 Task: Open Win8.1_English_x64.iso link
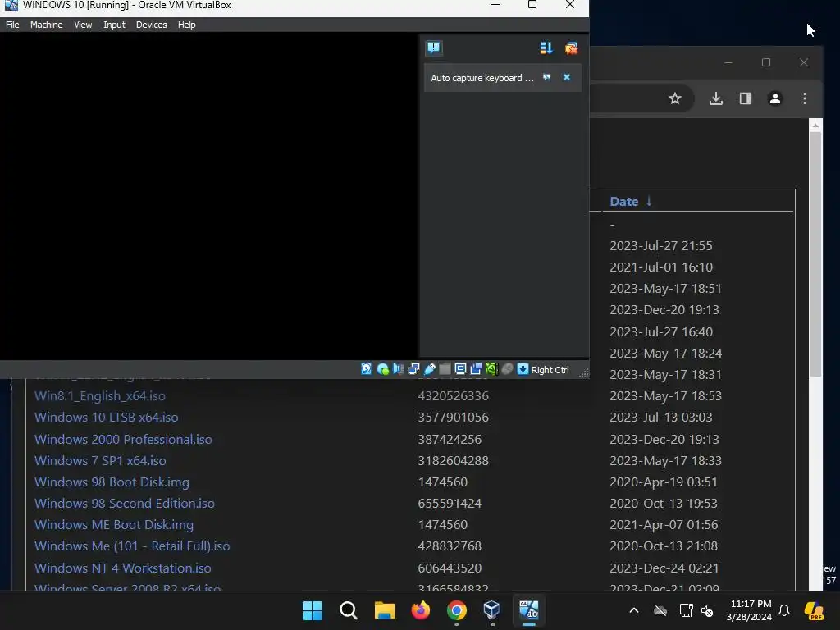(x=99, y=396)
